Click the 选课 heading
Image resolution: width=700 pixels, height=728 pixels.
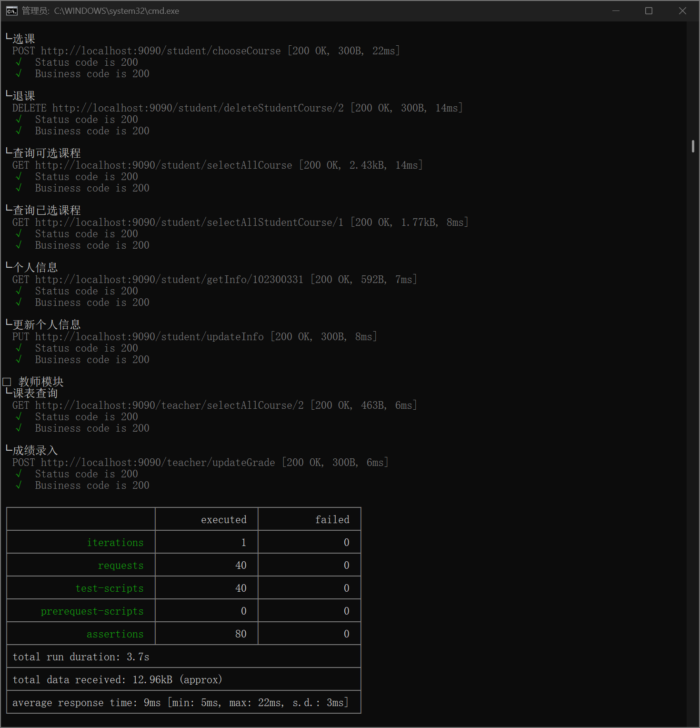24,39
